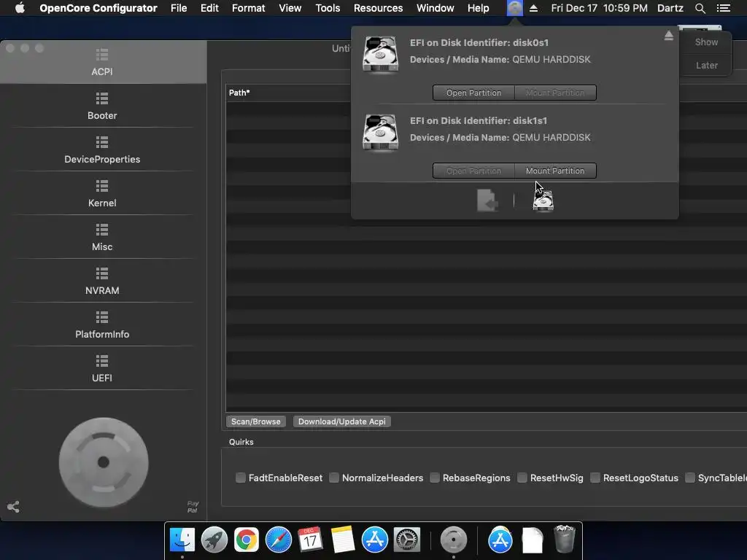Click the Dartz user name in menu bar
The width and height of the screenshot is (747, 560).
pyautogui.click(x=670, y=8)
